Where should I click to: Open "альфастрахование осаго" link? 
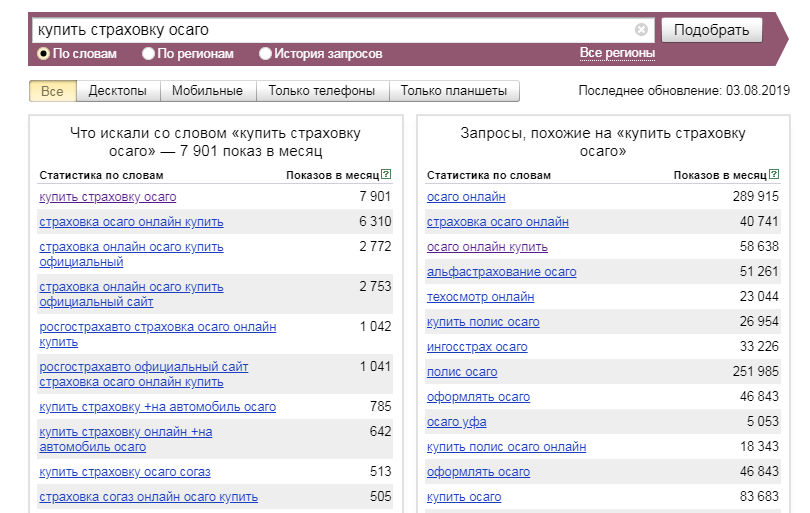click(x=501, y=272)
